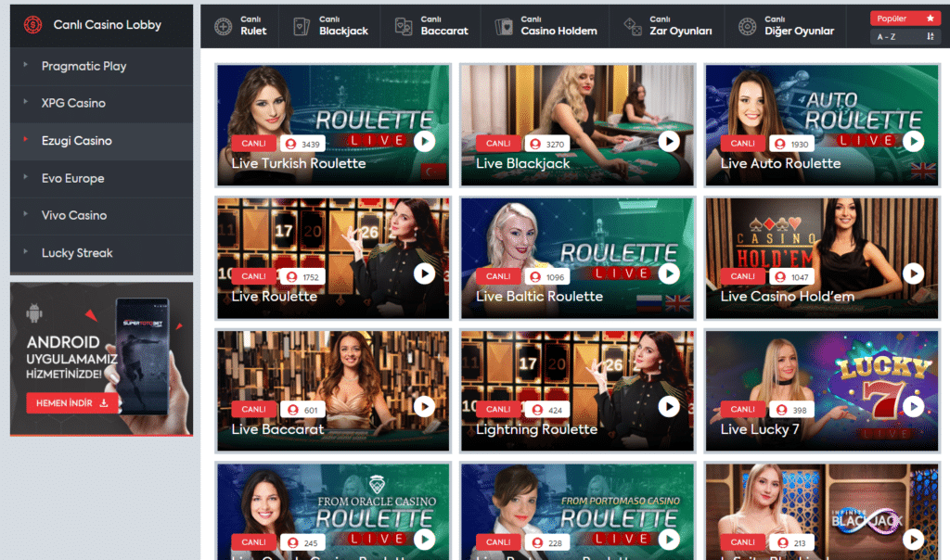
Task: Play Live Auto Roulette via play icon
Action: tap(914, 142)
